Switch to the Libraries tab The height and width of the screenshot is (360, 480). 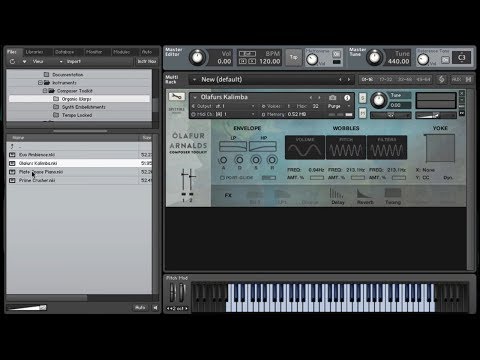(35, 52)
